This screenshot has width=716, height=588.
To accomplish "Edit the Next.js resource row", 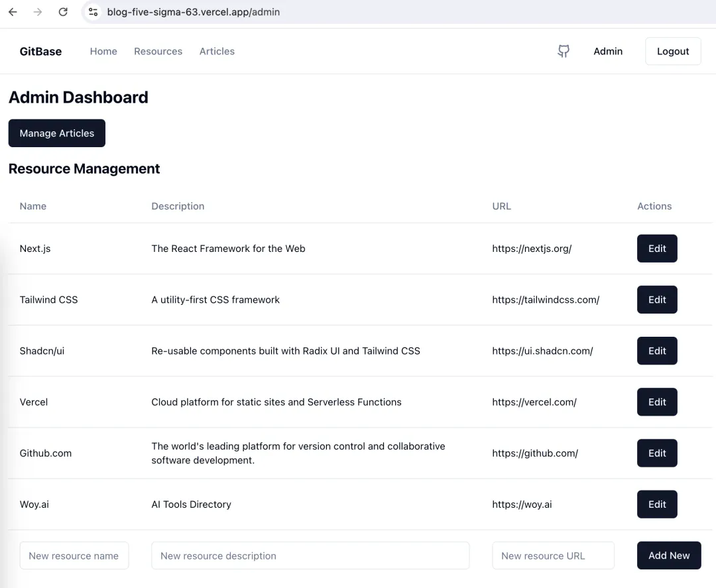I will coord(657,249).
